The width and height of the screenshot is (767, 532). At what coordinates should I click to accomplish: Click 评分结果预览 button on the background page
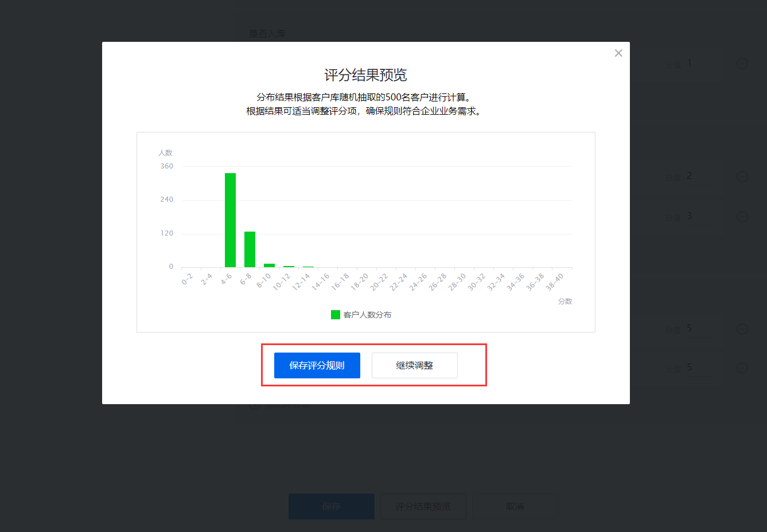[423, 507]
